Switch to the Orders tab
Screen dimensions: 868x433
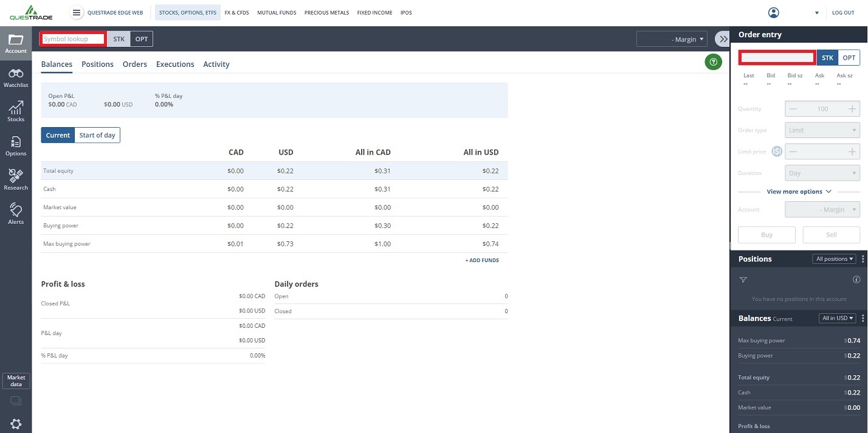point(134,64)
